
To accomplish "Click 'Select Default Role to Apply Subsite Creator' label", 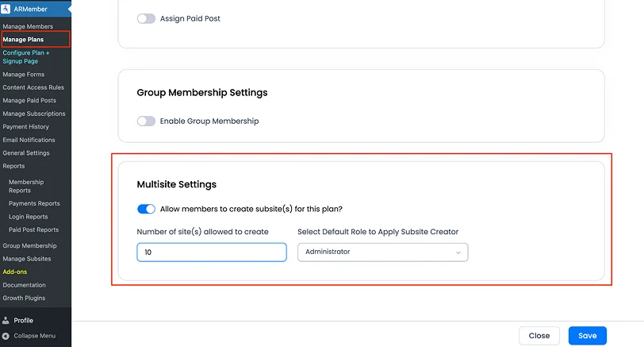I will (378, 232).
